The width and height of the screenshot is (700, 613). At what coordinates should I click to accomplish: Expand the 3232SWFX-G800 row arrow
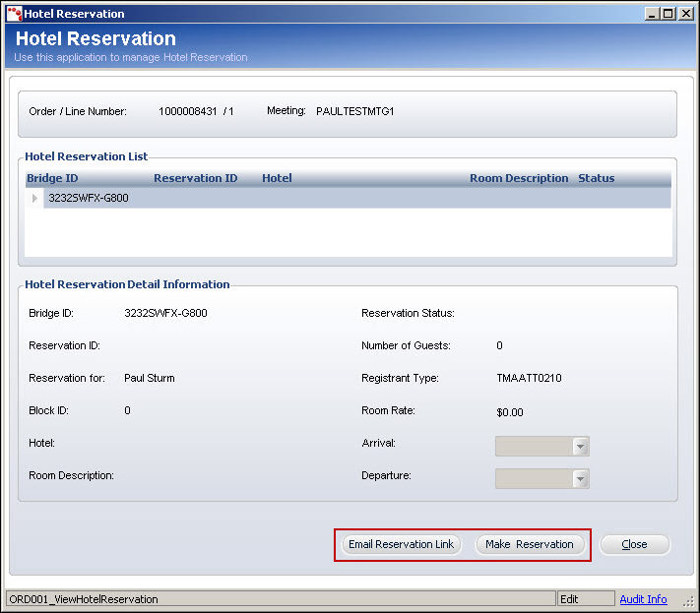click(x=34, y=198)
